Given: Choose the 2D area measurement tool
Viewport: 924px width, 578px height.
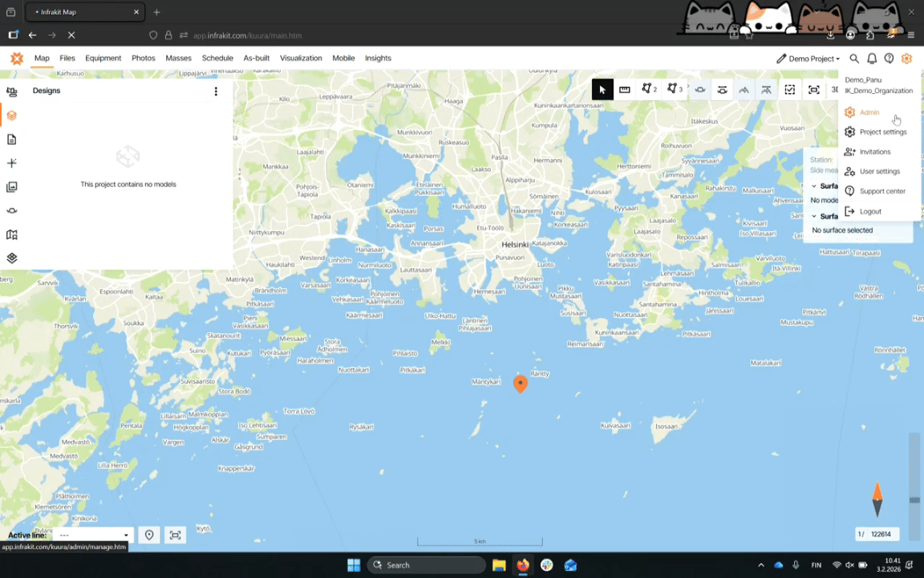Looking at the screenshot, I should pyautogui.click(x=649, y=90).
